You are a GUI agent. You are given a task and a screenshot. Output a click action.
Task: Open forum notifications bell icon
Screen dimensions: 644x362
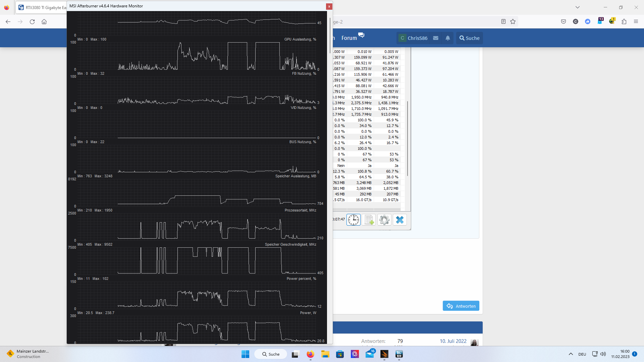point(448,38)
